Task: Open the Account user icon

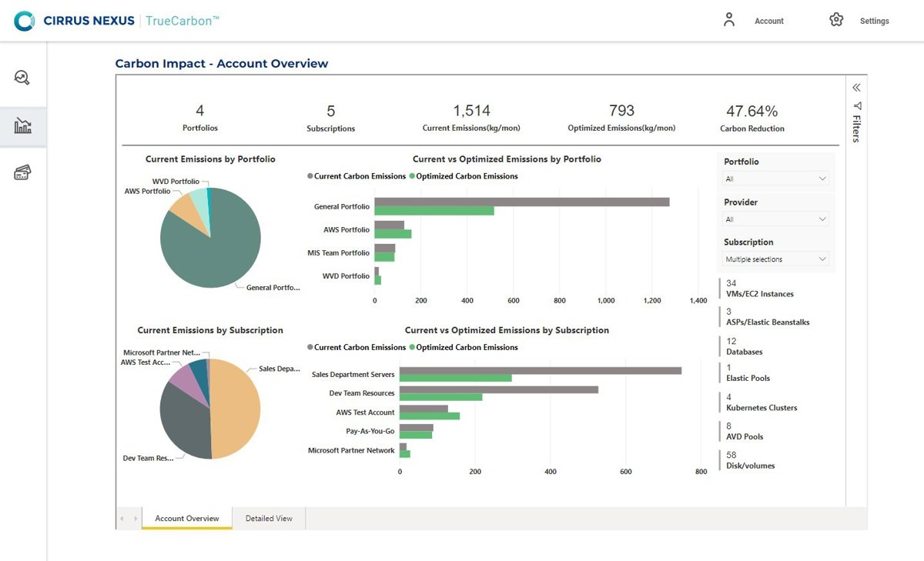Action: [728, 20]
